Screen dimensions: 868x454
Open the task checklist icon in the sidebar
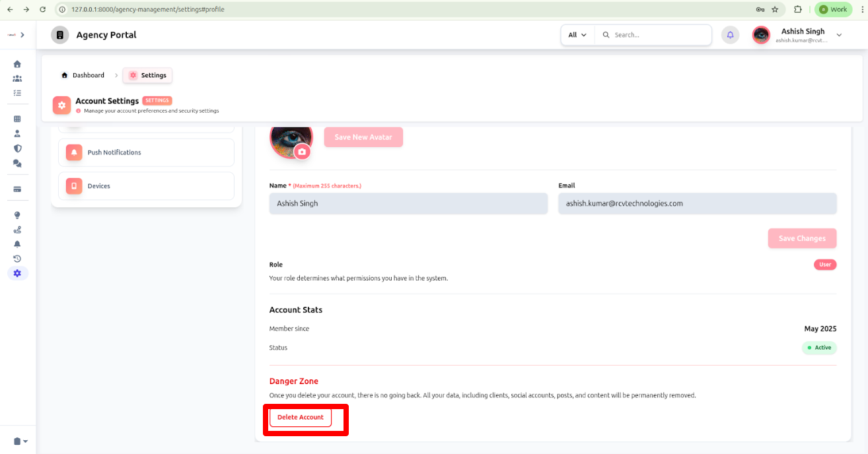17,93
